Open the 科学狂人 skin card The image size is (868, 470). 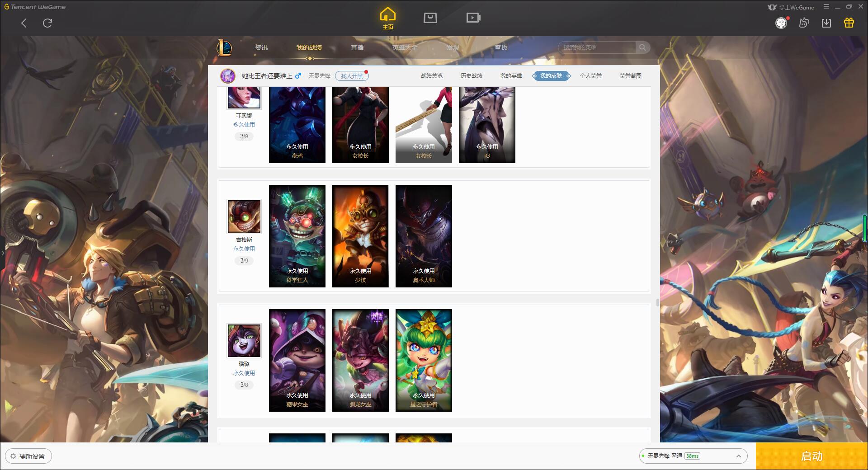pyautogui.click(x=297, y=236)
